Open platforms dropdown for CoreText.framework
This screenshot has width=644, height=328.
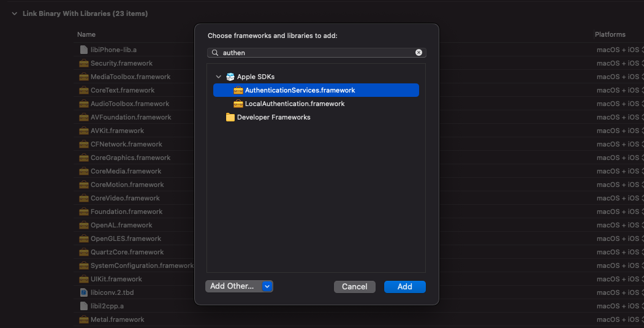pos(620,90)
